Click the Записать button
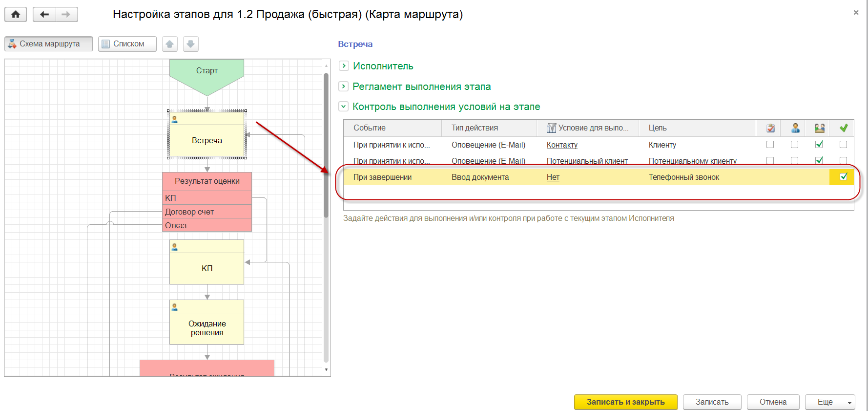 pyautogui.click(x=712, y=402)
